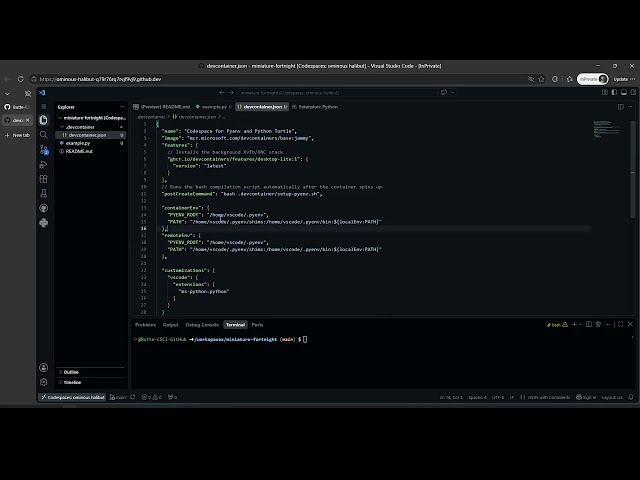Open the Python icon in activity bar
This screenshot has width=640, height=480.
44,223
